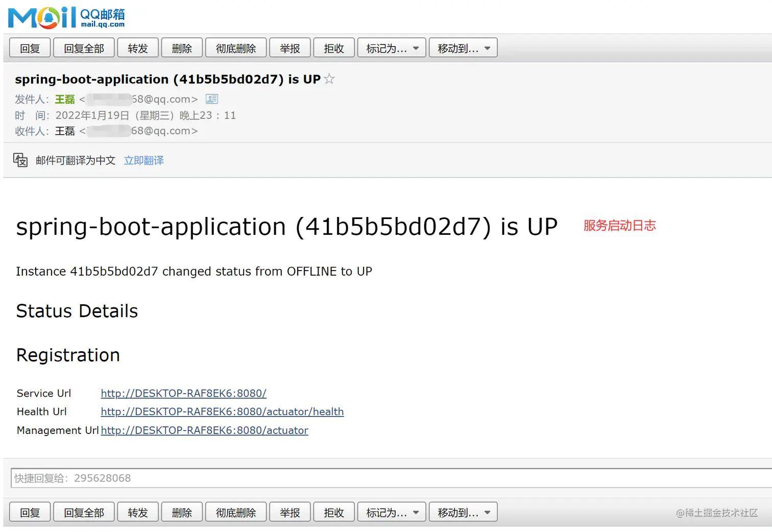Click the bold email subject line text

click(167, 79)
